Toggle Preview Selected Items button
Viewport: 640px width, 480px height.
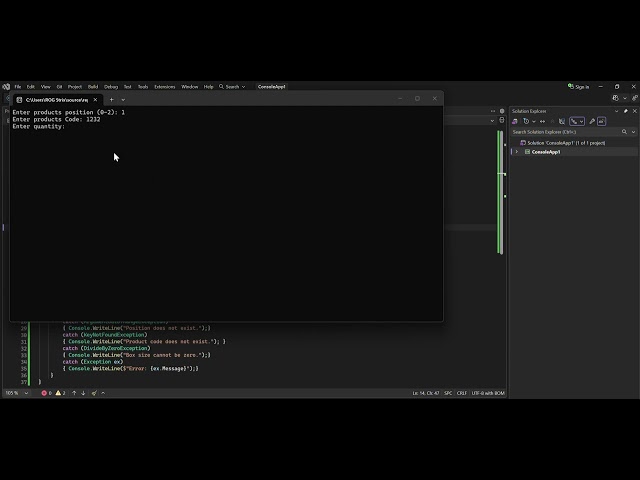(x=601, y=121)
